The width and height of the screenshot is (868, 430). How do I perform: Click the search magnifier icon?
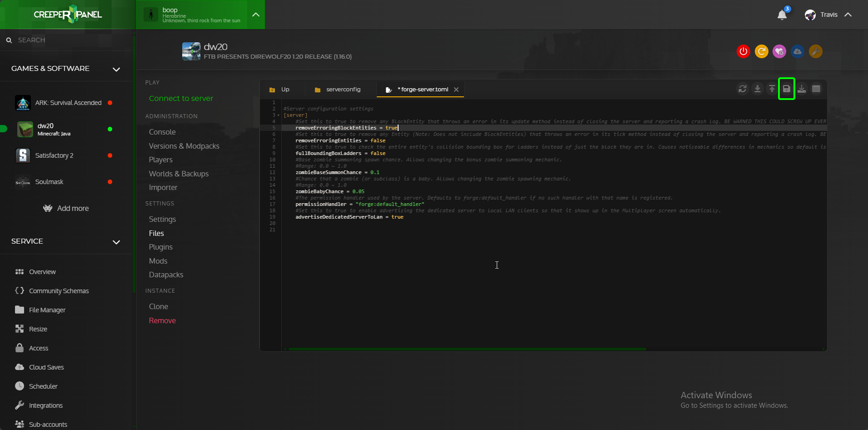(x=9, y=40)
